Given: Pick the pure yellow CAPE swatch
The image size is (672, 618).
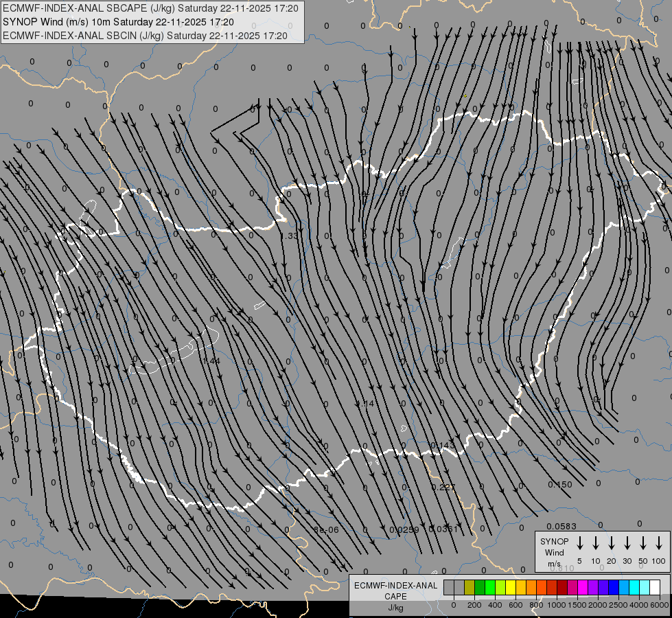Looking at the screenshot, I should pos(511,587).
